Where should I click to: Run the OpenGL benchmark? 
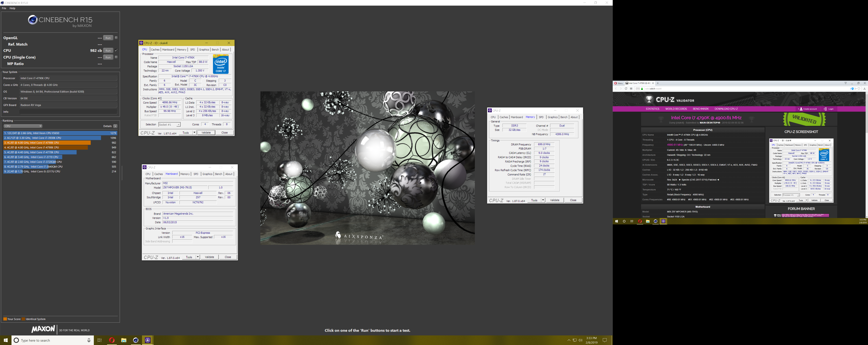108,38
